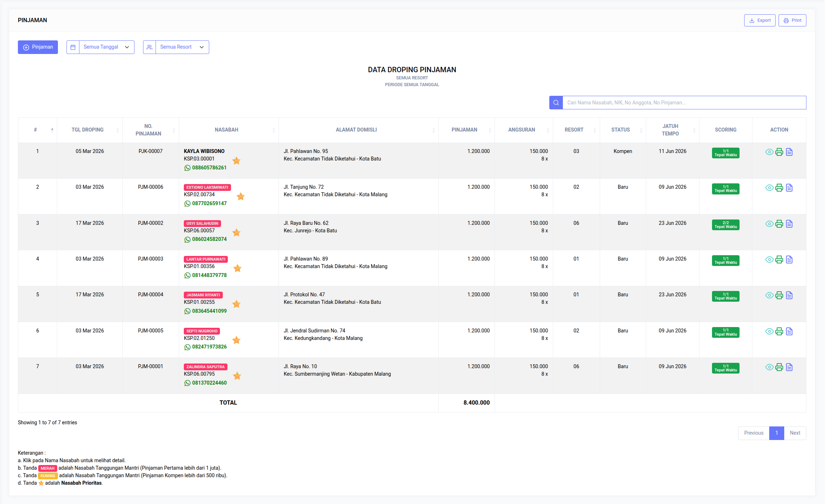The height and width of the screenshot is (504, 825).
Task: Click the calendar icon beside Semua Tanggal
Action: [73, 47]
